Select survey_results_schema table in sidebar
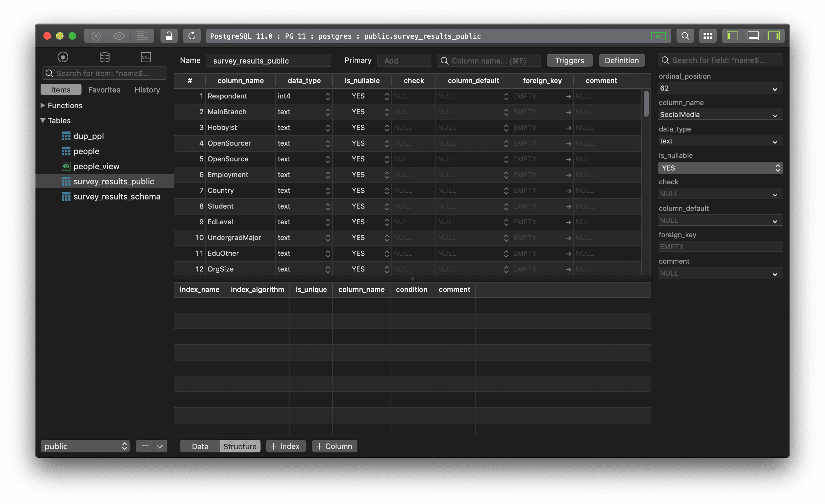 click(104, 197)
